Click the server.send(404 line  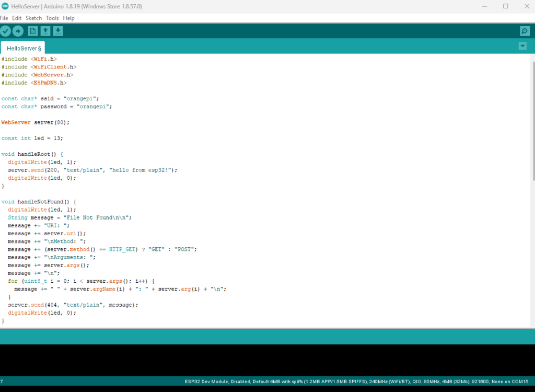73,305
